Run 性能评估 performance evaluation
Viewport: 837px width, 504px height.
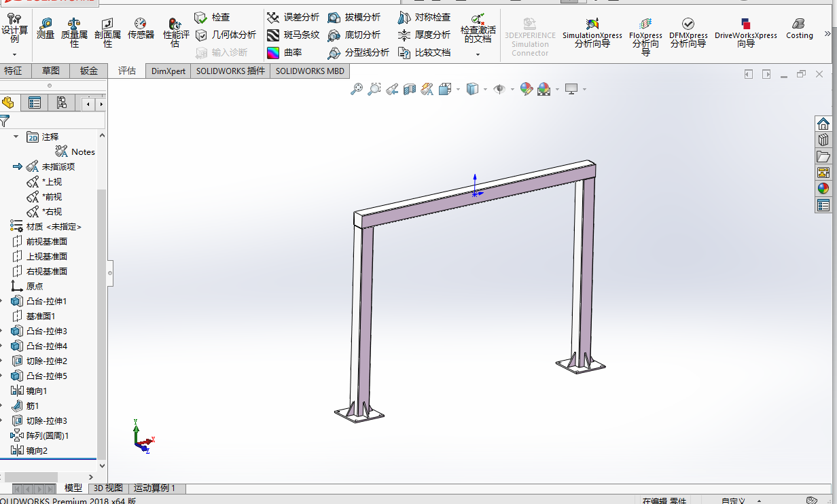click(175, 32)
